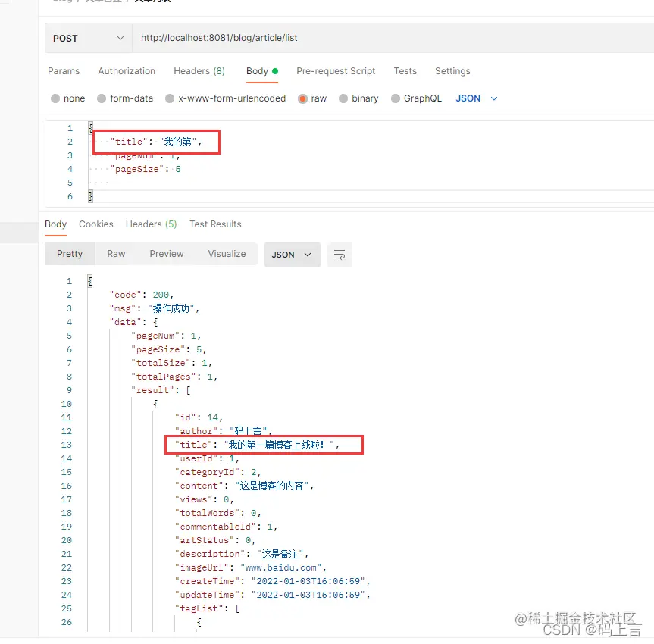This screenshot has height=644, width=654.
Task: Click the "pageSize": 5 request line
Action: coord(145,169)
